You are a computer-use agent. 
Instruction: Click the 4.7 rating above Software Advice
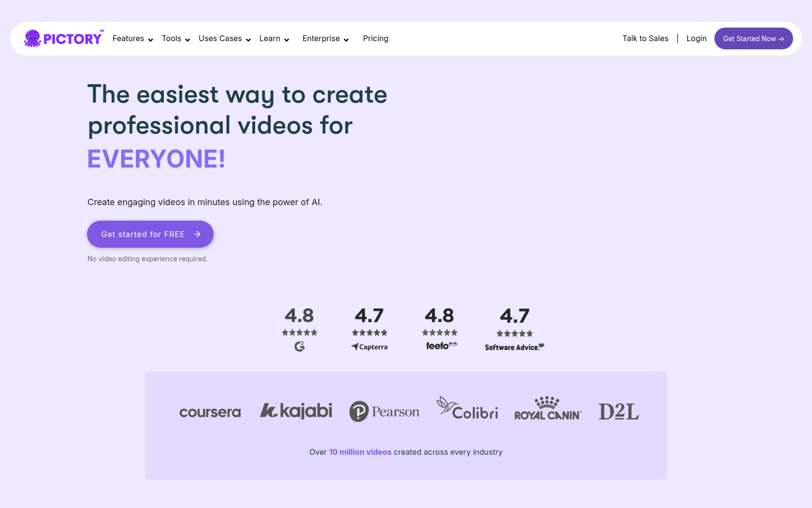pyautogui.click(x=514, y=316)
